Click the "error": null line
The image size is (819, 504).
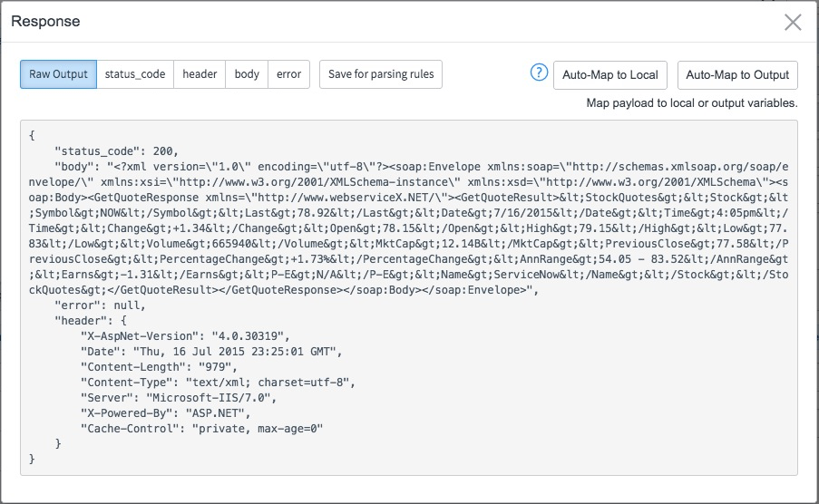point(100,305)
